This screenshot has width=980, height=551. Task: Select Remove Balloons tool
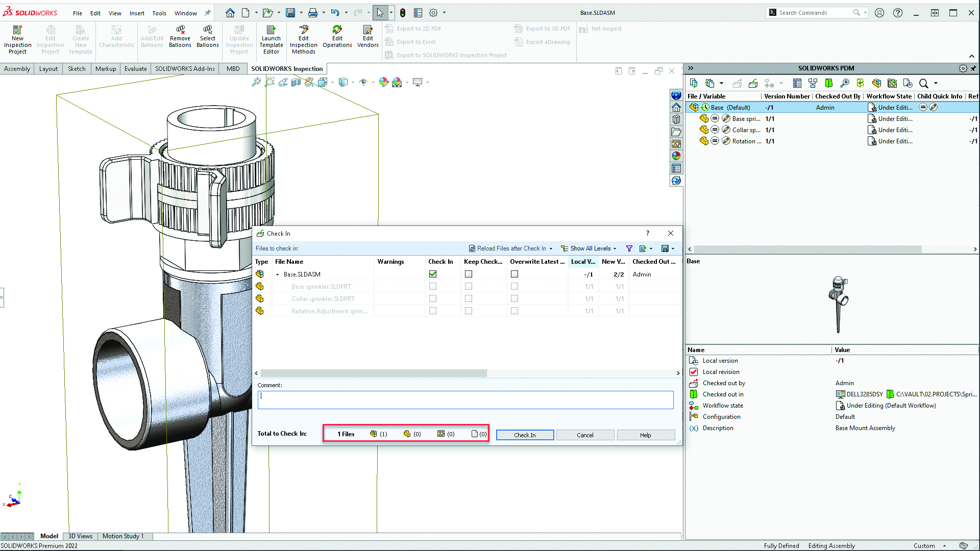point(180,37)
